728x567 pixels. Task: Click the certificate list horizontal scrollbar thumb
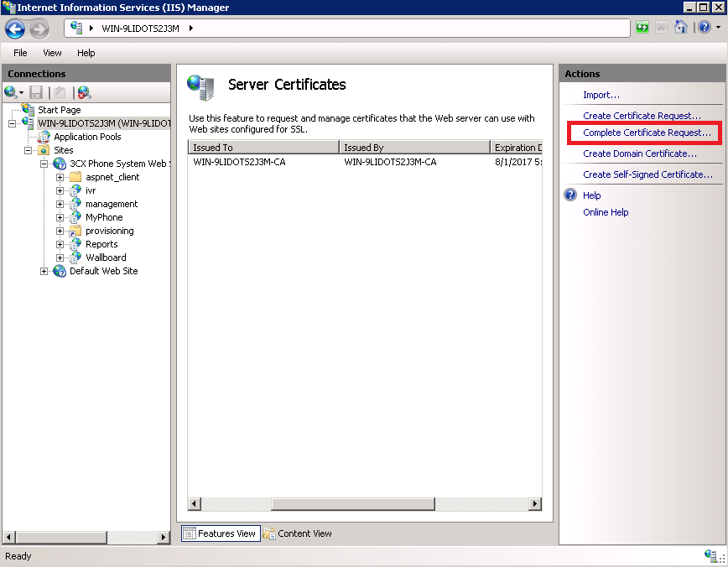pos(353,504)
